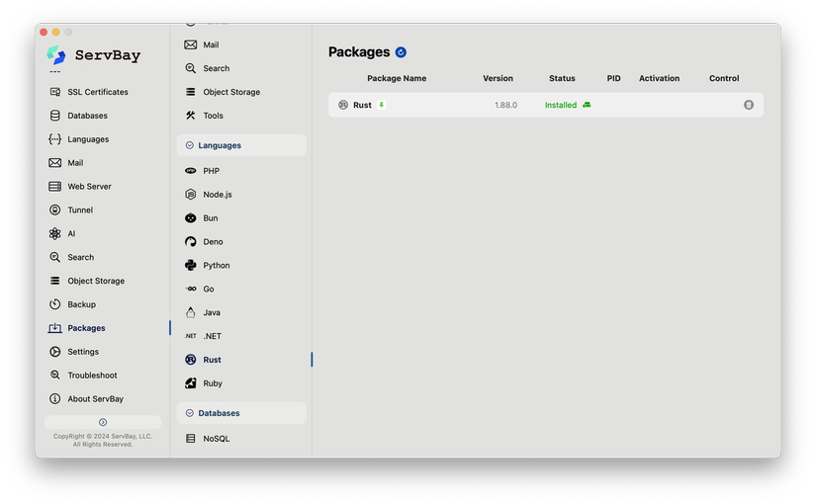Screen dimensions: 816x504
Task: Open the Languages sidebar item with braces icon
Action: click(78, 139)
